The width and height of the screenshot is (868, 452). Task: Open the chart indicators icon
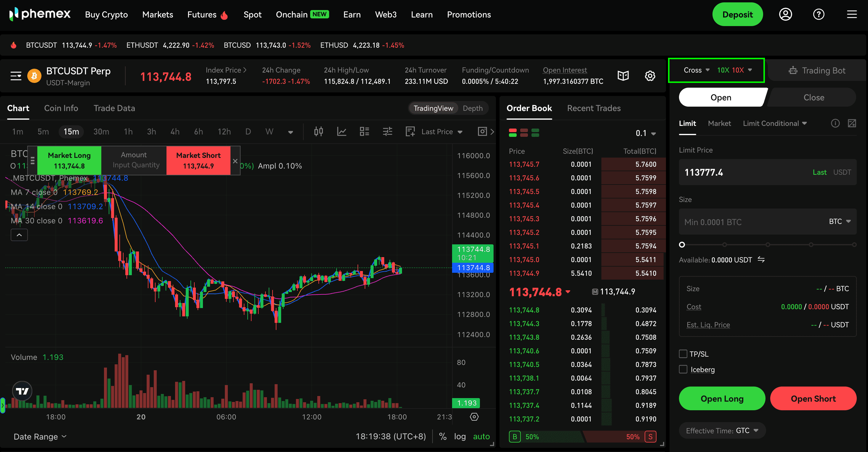342,132
